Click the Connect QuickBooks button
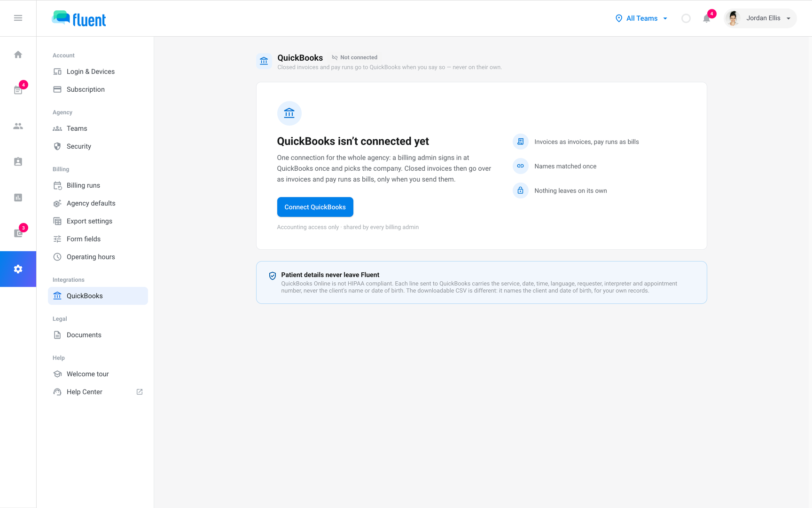This screenshot has width=812, height=508. [x=315, y=207]
